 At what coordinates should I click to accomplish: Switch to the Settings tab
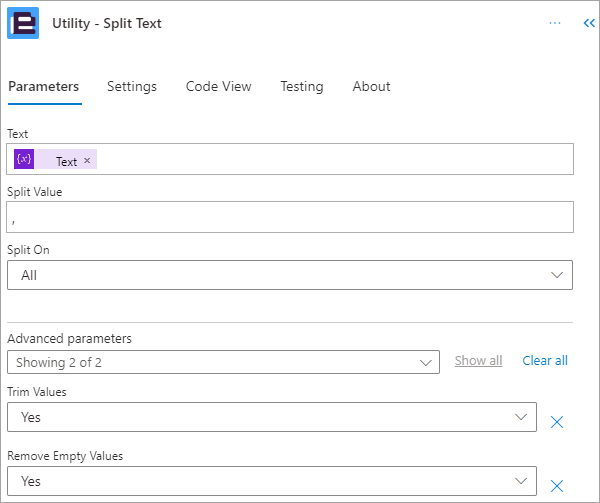(x=132, y=86)
